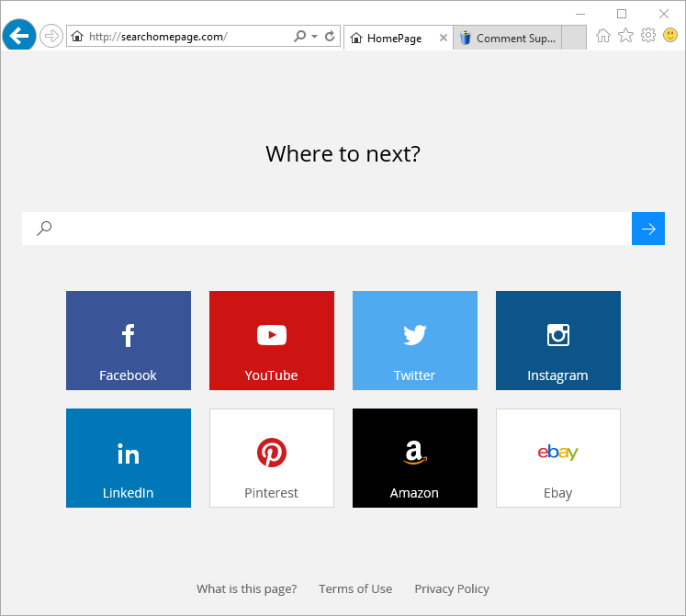Click the home icon in the address bar
Viewport: 686px width, 616px height.
point(77,37)
